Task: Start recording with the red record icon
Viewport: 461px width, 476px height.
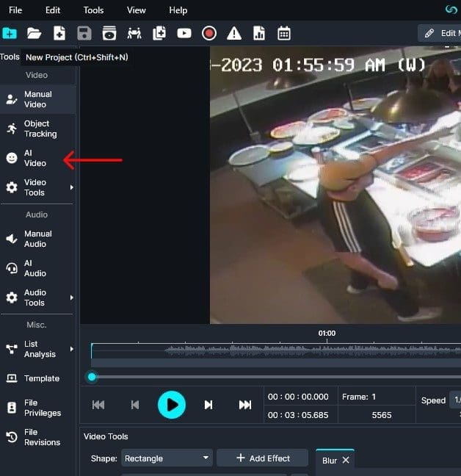Action: click(209, 33)
